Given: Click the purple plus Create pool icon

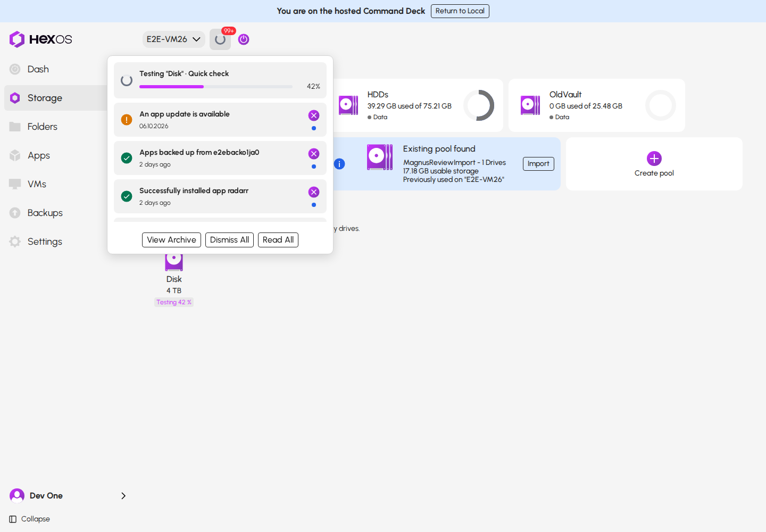Looking at the screenshot, I should (654, 159).
